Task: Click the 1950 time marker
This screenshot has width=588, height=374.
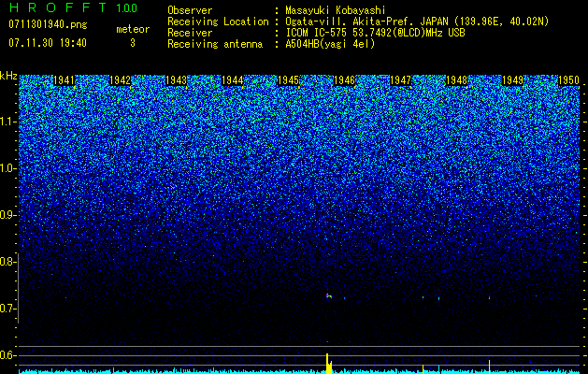Action: (x=568, y=80)
